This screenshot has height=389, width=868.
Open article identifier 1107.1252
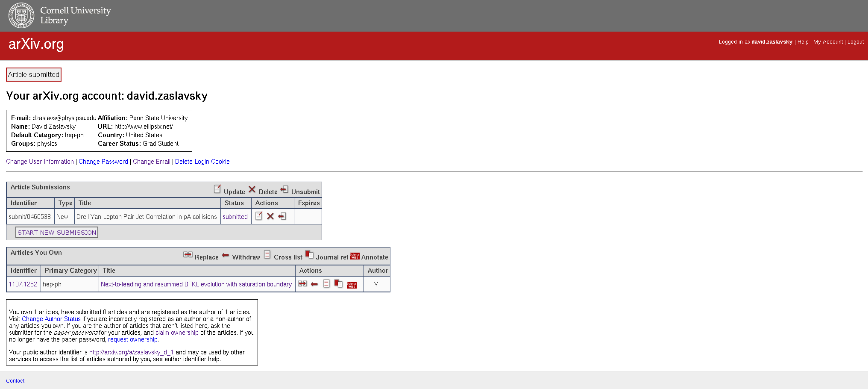(x=23, y=284)
